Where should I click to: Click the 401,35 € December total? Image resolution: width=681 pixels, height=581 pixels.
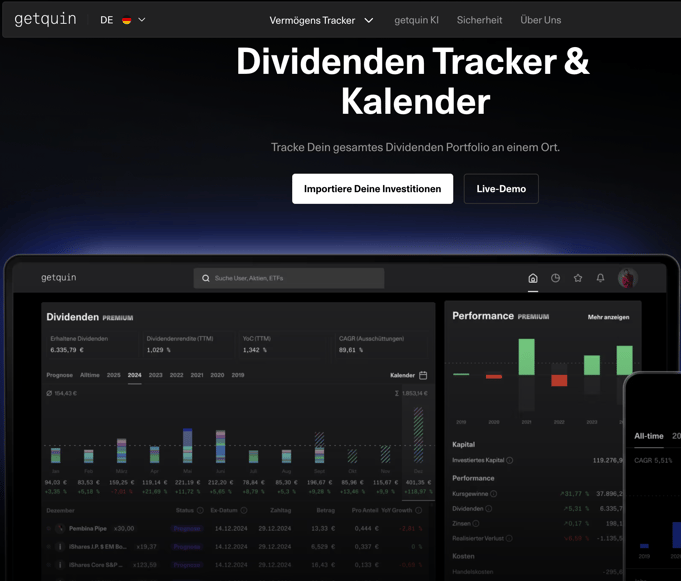point(418,482)
